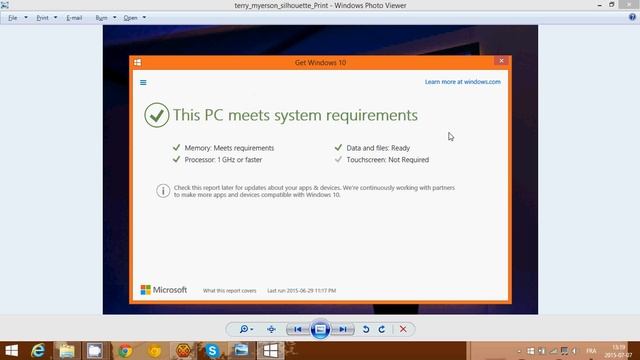This screenshot has height=360, width=640.
Task: Click the Photo Viewer app icon in title bar
Action: 4,5
